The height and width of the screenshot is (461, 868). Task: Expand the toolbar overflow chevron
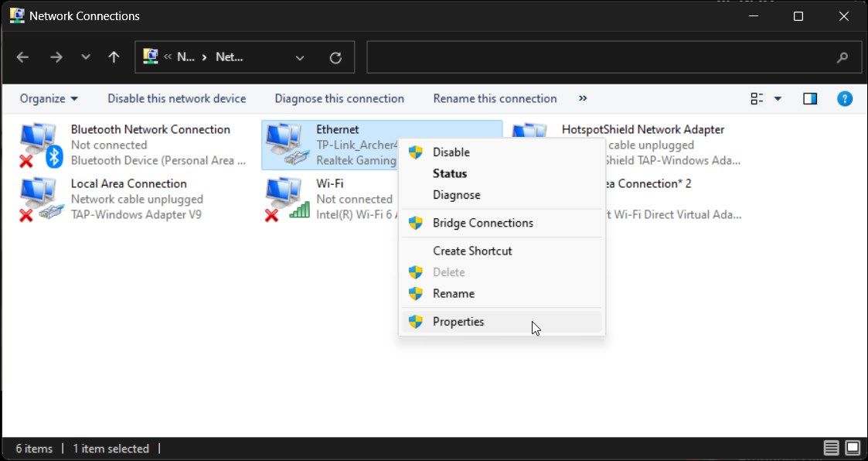(x=582, y=98)
